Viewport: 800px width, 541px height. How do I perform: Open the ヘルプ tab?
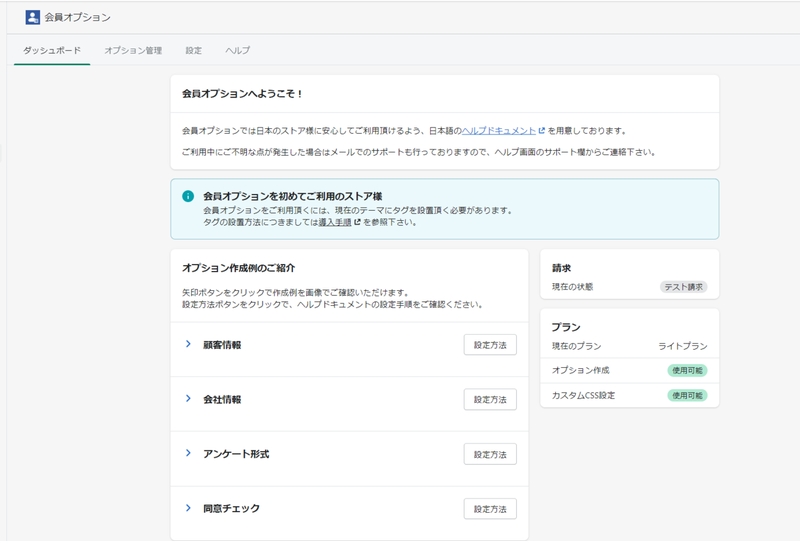(x=238, y=51)
